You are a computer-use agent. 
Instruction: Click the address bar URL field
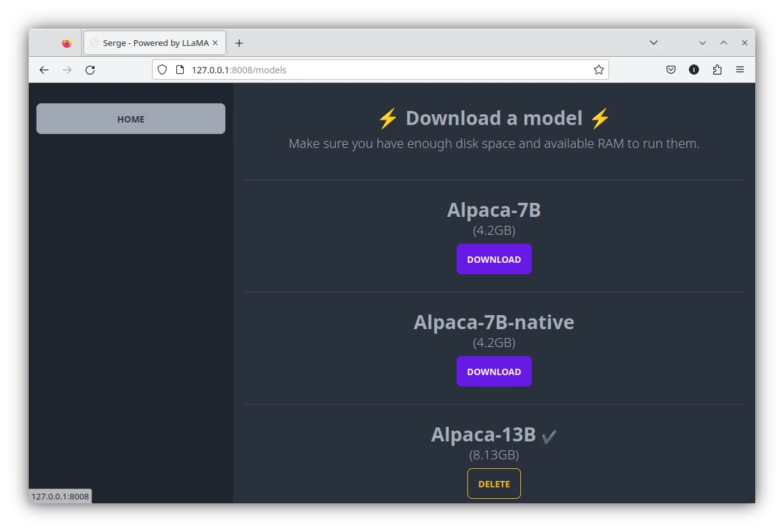click(x=383, y=70)
